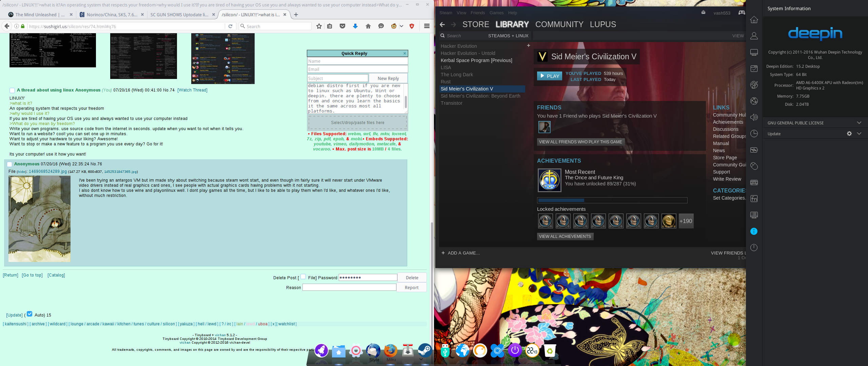Click the achievements progress bar

click(x=612, y=200)
